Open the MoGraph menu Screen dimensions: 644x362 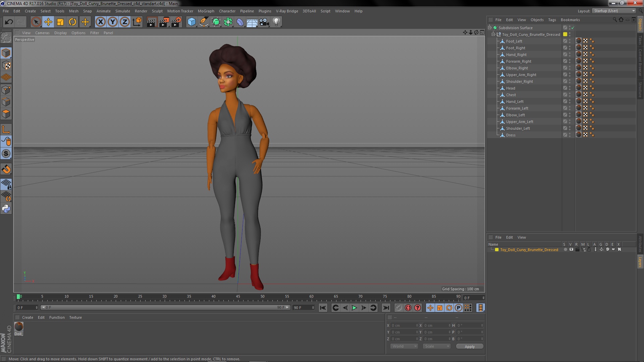206,11
